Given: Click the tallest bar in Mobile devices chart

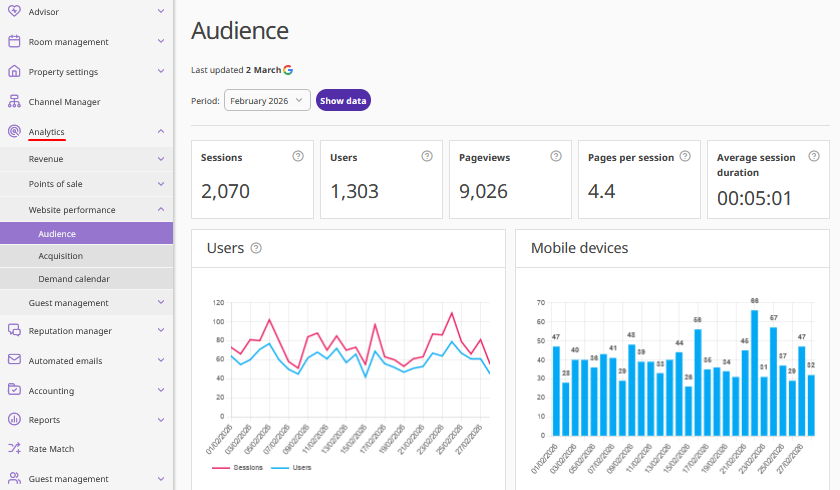Looking at the screenshot, I should [754, 373].
